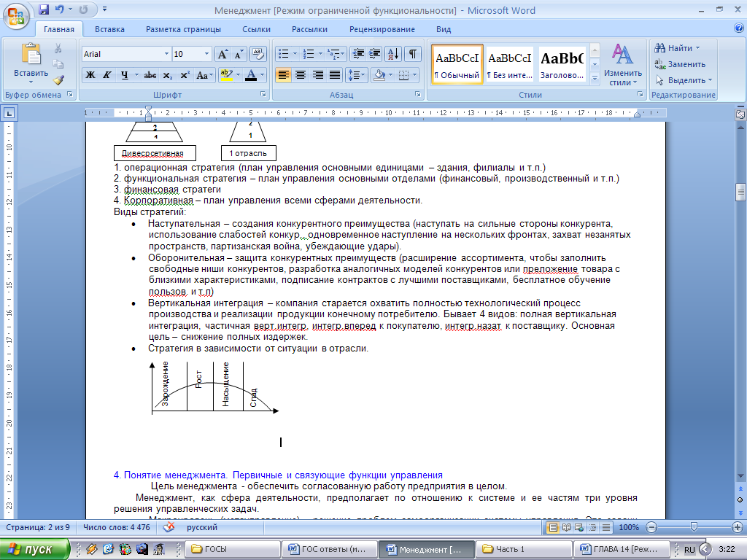Apply yellow text highlight color
Image resolution: width=747 pixels, height=560 pixels.
tap(226, 75)
